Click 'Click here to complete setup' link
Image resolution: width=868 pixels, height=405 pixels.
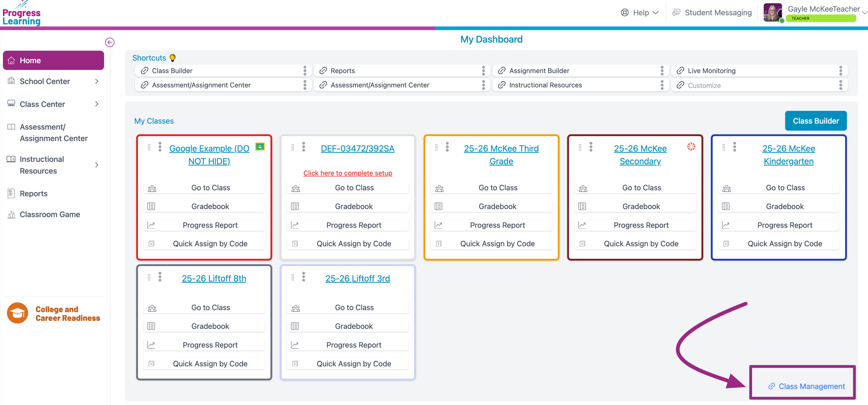[347, 173]
